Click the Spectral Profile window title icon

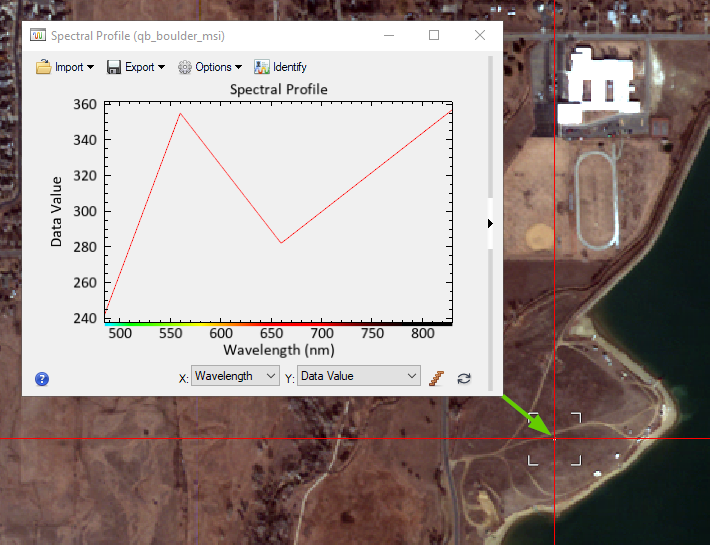tap(38, 35)
